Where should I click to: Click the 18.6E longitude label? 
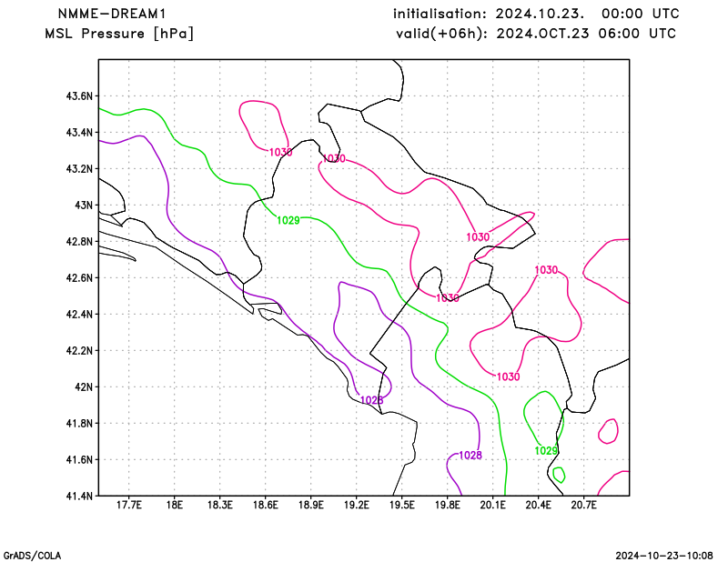click(x=266, y=505)
